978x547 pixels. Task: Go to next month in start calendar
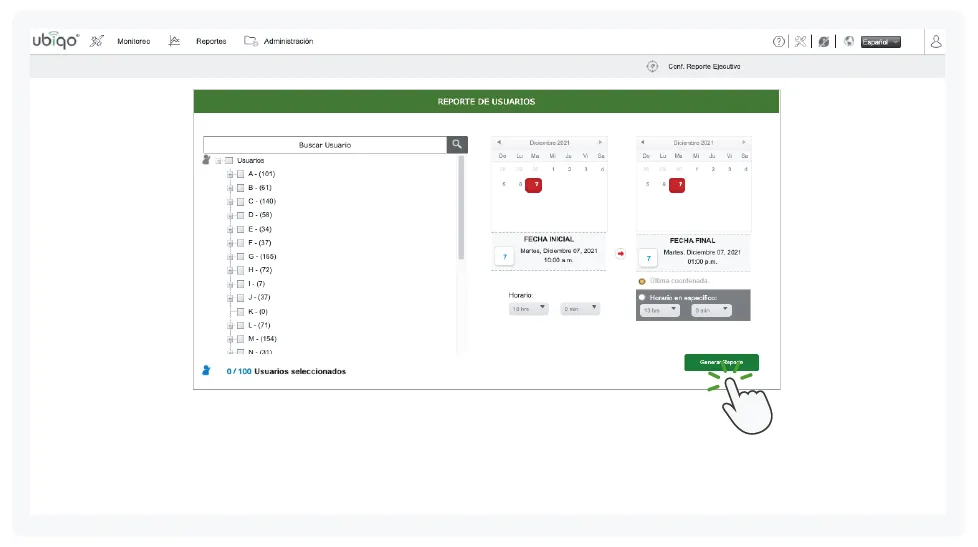600,142
